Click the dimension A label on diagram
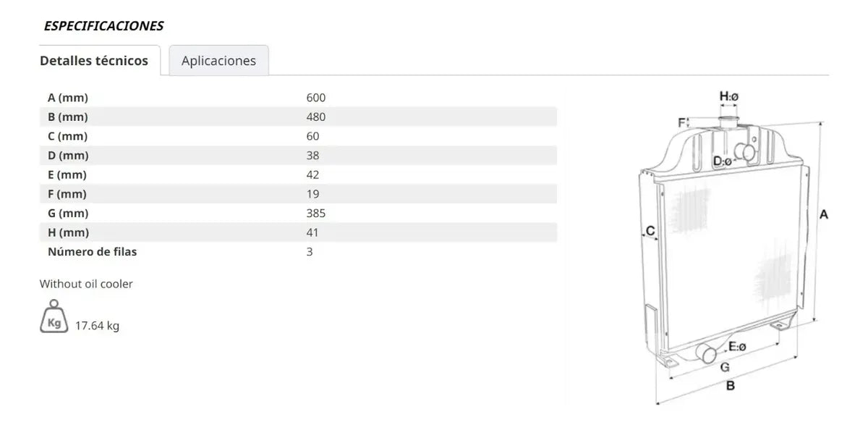868x425 pixels. pyautogui.click(x=823, y=214)
